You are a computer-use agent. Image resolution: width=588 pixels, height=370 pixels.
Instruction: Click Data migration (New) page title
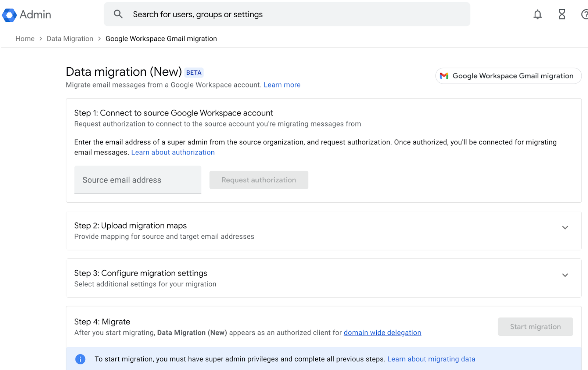(x=124, y=72)
